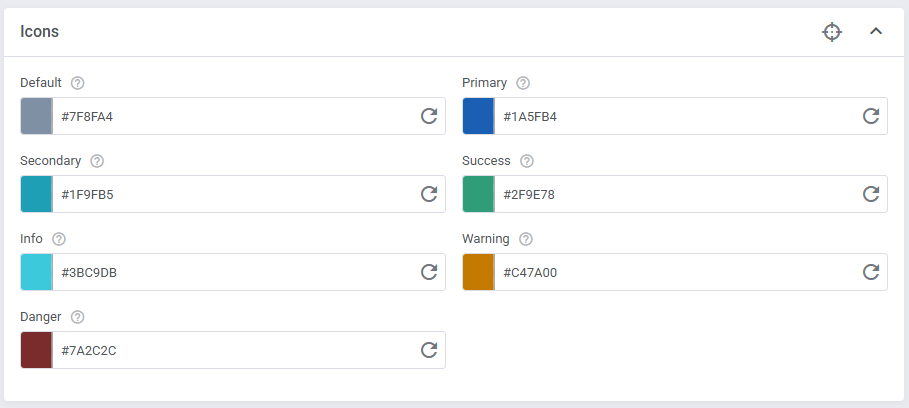
Task: Collapse the Icons panel
Action: point(876,32)
